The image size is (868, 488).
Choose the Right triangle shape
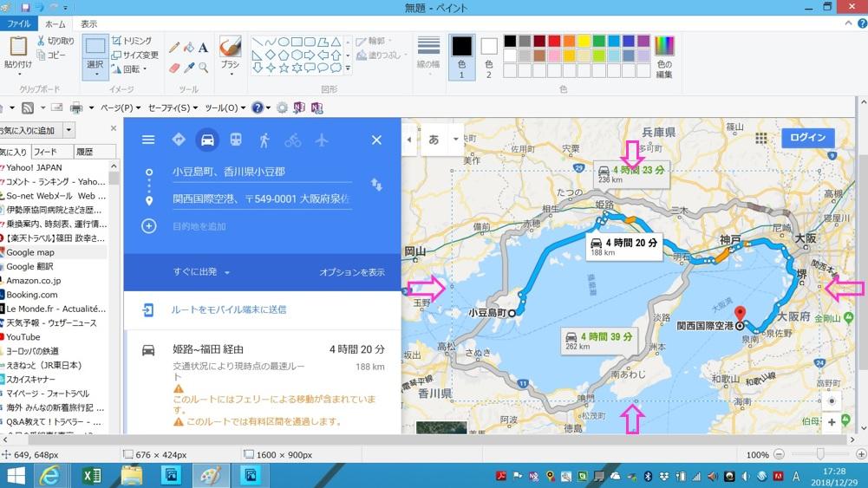(258, 55)
